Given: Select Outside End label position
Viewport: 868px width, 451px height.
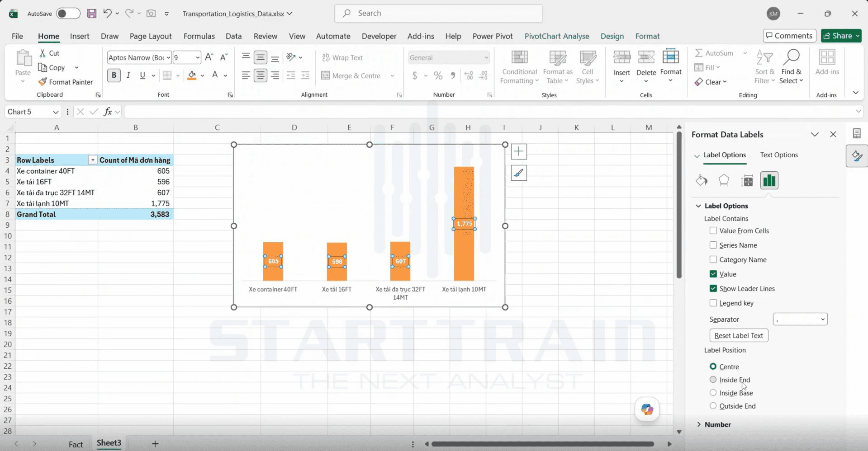Looking at the screenshot, I should tap(713, 406).
